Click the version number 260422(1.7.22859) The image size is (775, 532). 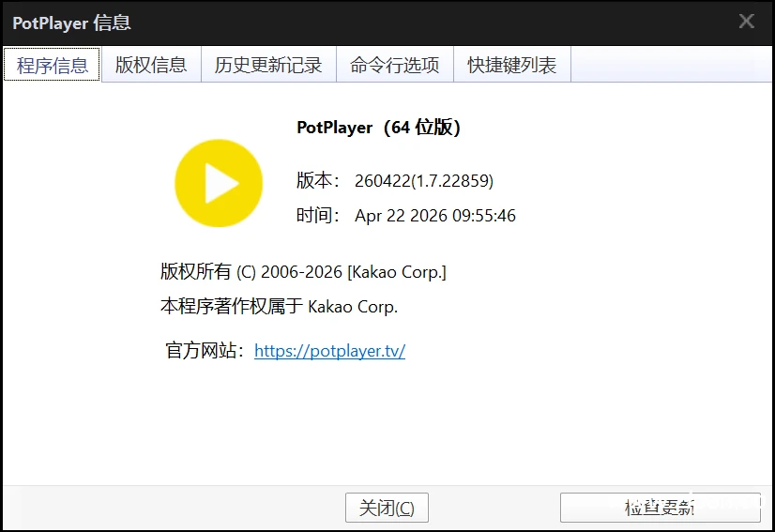pos(424,181)
